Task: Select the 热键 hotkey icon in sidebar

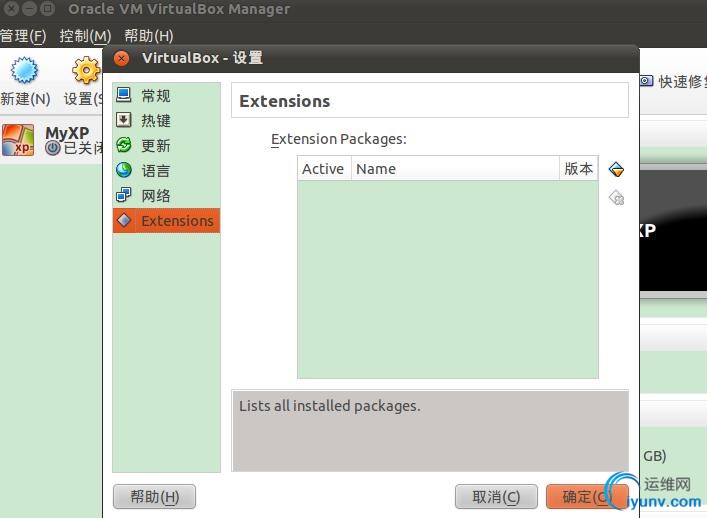Action: pos(124,120)
